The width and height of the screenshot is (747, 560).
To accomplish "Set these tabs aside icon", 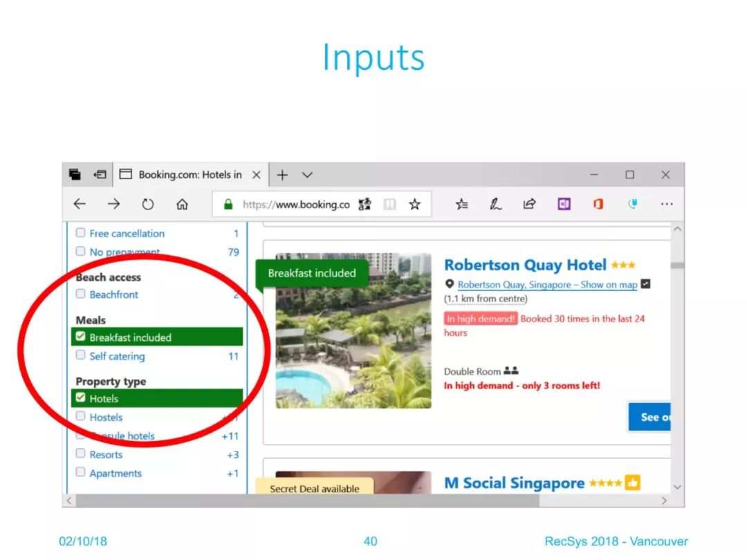I will point(100,175).
